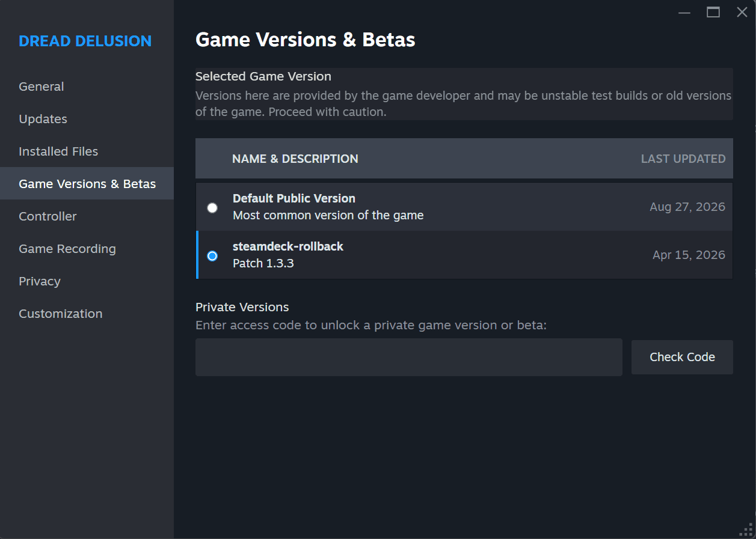Click the 'Patch 1.3.3' description text
The height and width of the screenshot is (539, 756).
pos(263,263)
